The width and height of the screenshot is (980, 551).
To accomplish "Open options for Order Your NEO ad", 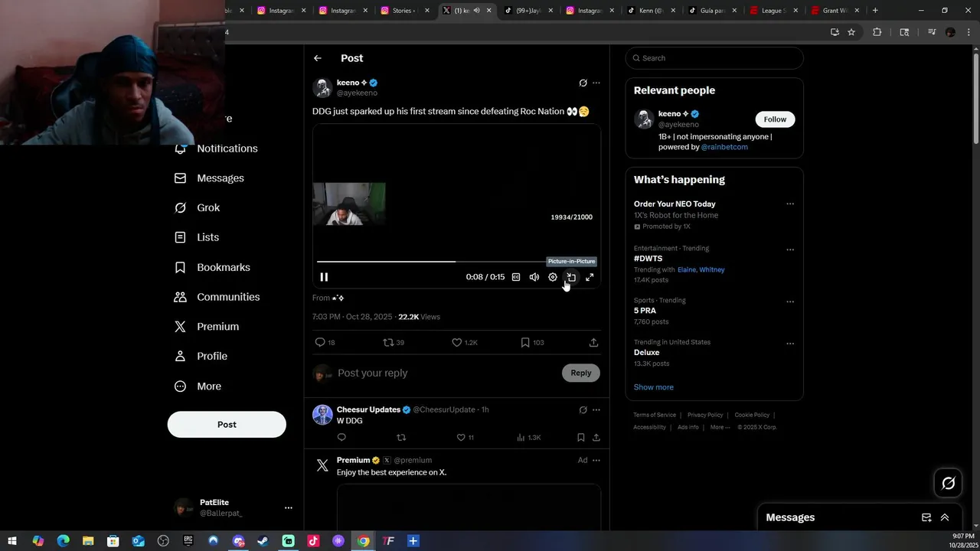I will click(790, 204).
